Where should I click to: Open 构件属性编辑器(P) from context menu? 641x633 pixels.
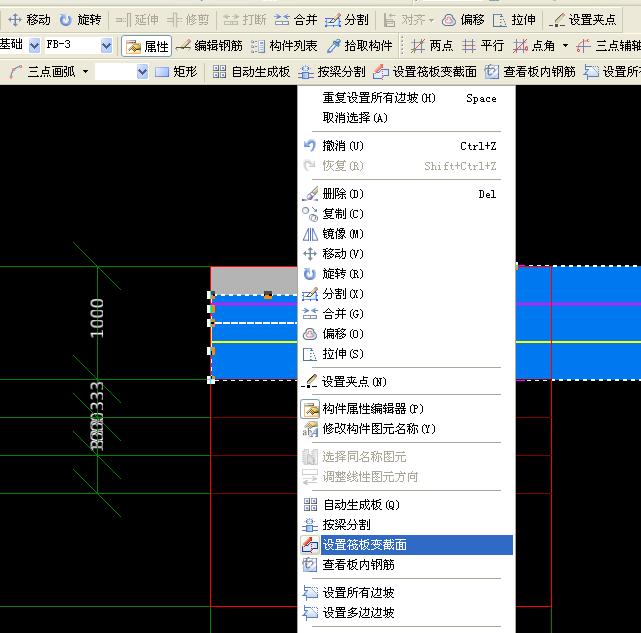[407, 409]
